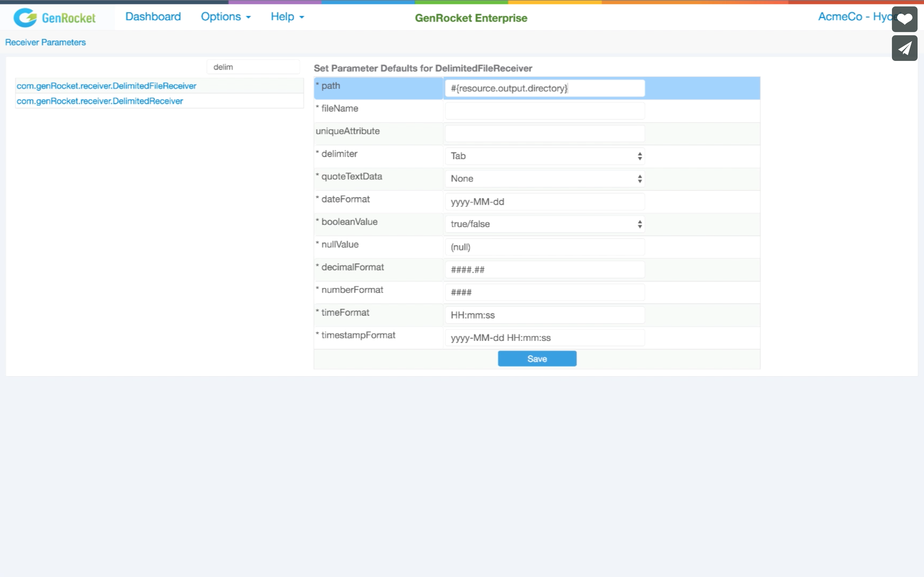Click the fileName input field
Image resolution: width=924 pixels, height=577 pixels.
[x=544, y=111]
